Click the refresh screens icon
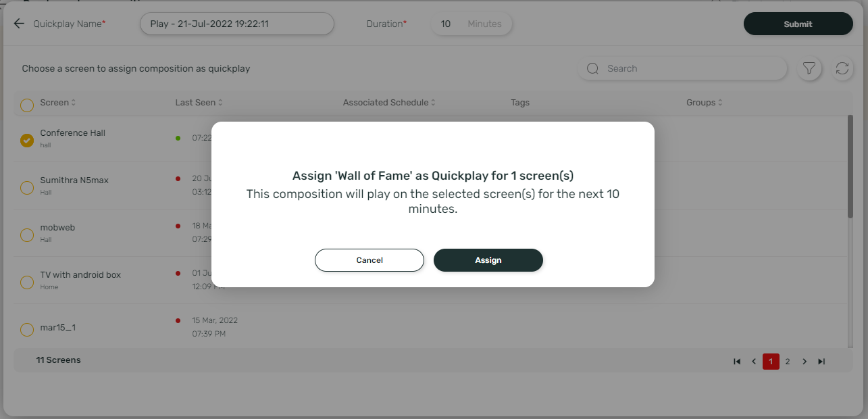868x419 pixels. click(842, 68)
